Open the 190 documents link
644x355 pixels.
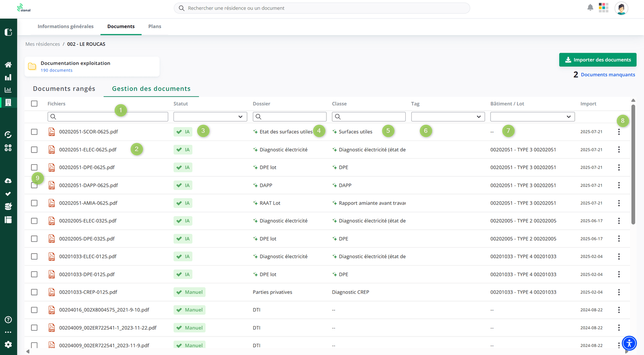click(x=56, y=70)
